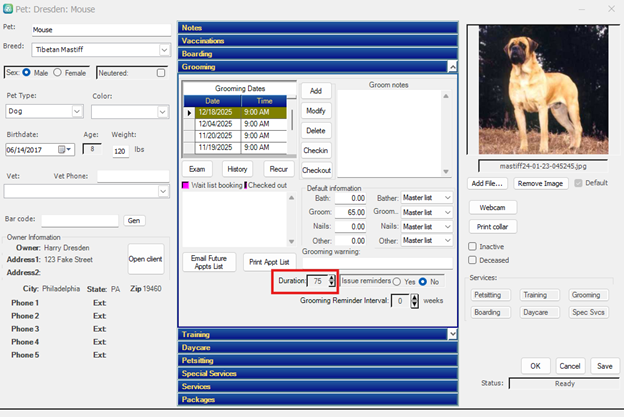Open the Petsitting section header
The width and height of the screenshot is (624, 417).
318,360
